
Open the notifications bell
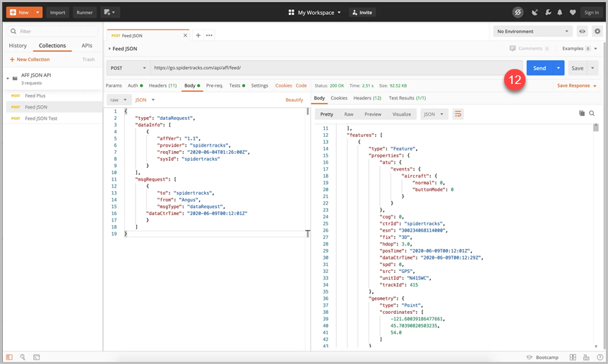(559, 13)
